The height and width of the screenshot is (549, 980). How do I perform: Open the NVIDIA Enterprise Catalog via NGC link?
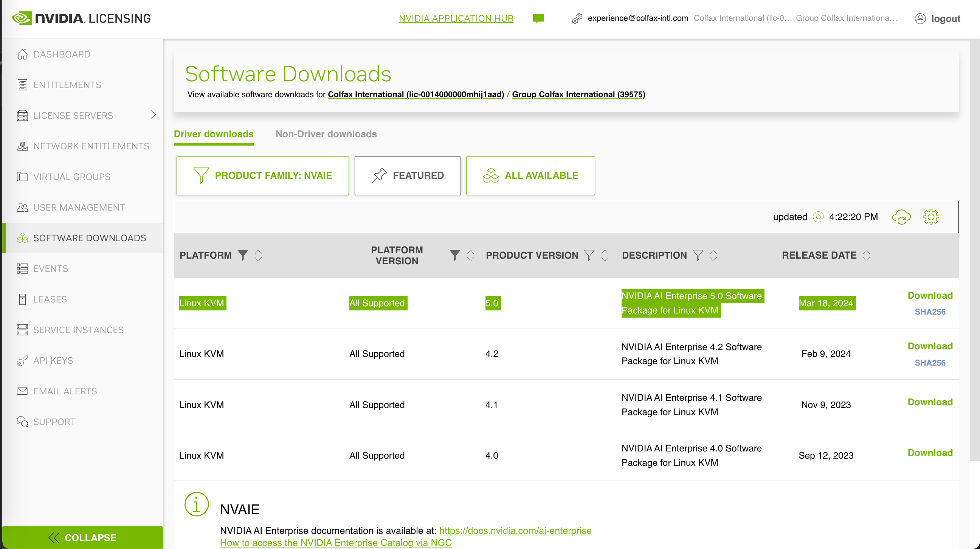pyautogui.click(x=335, y=543)
